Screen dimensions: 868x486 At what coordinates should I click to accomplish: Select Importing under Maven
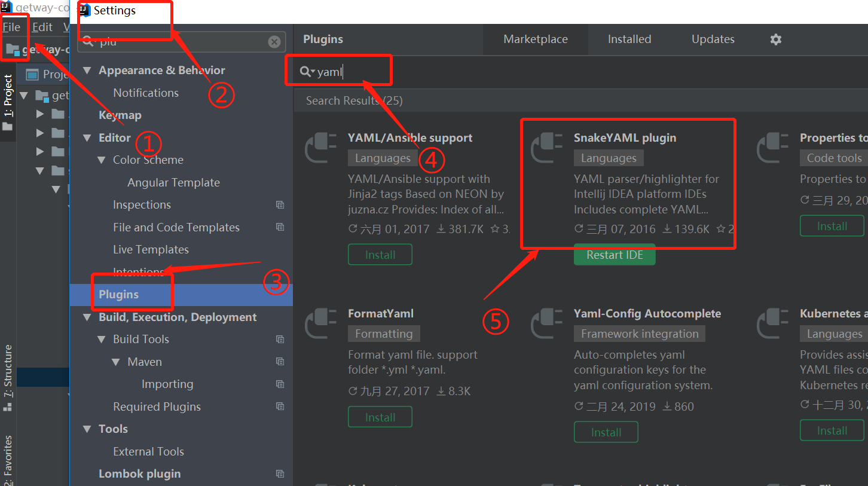pos(167,384)
